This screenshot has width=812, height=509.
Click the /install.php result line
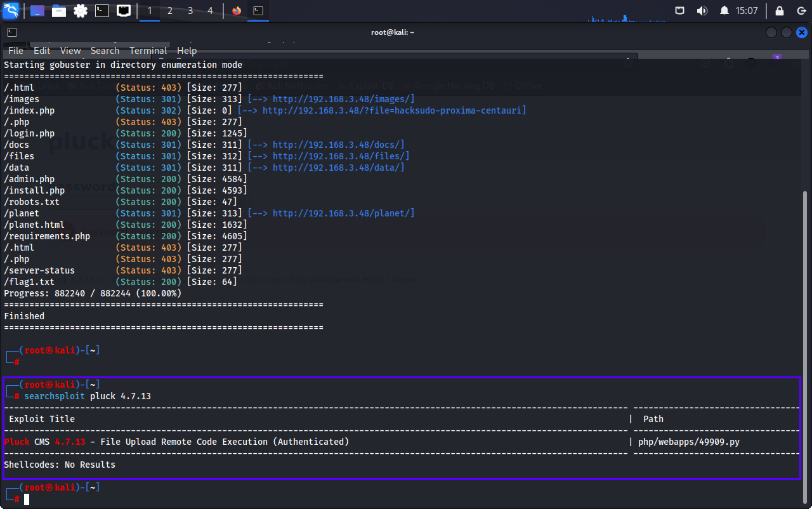click(126, 190)
